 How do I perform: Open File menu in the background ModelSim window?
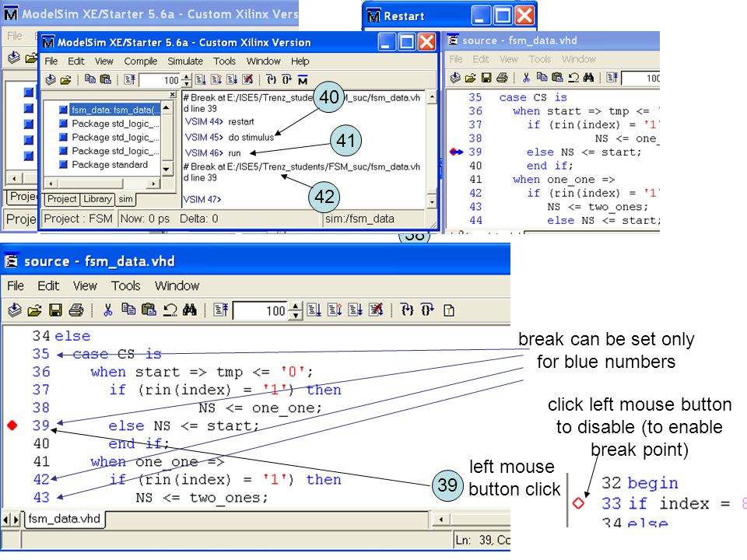coord(14,36)
